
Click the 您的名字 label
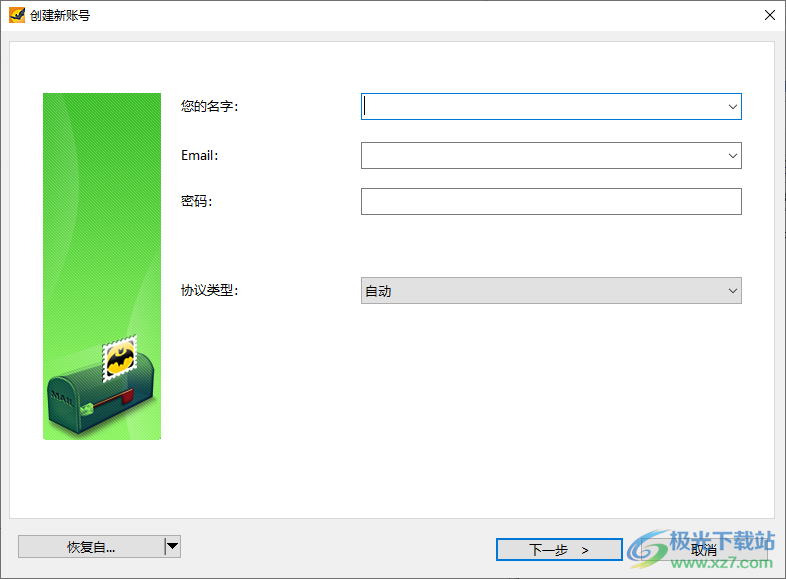pyautogui.click(x=209, y=106)
